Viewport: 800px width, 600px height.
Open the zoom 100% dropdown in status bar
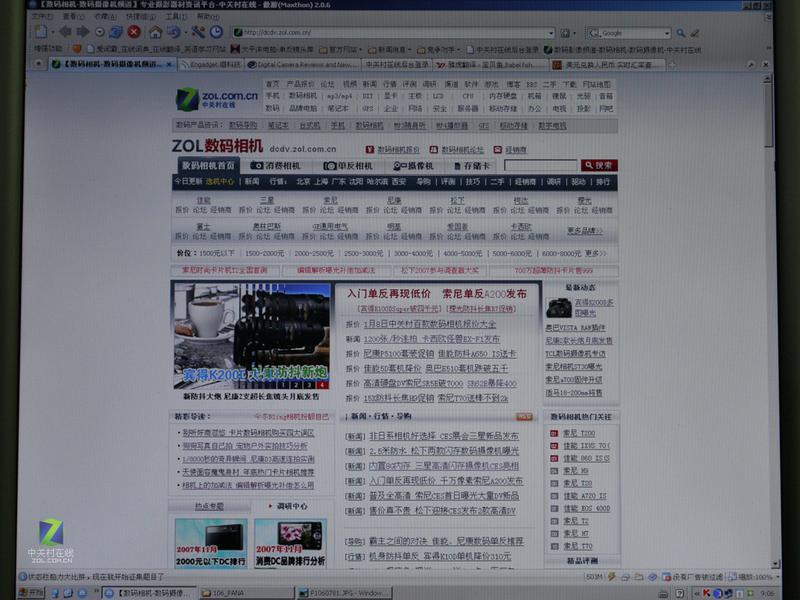[x=777, y=577]
